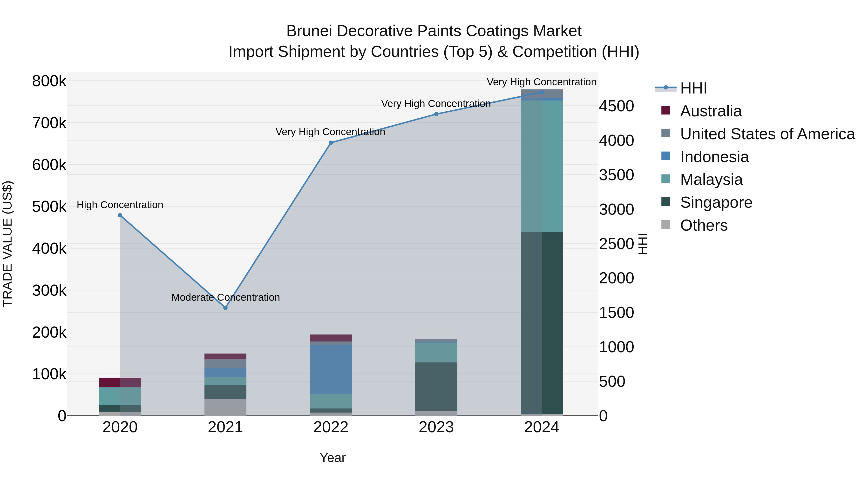The height and width of the screenshot is (488, 868).
Task: Click the HHI line marker icon in legend
Action: 665,88
